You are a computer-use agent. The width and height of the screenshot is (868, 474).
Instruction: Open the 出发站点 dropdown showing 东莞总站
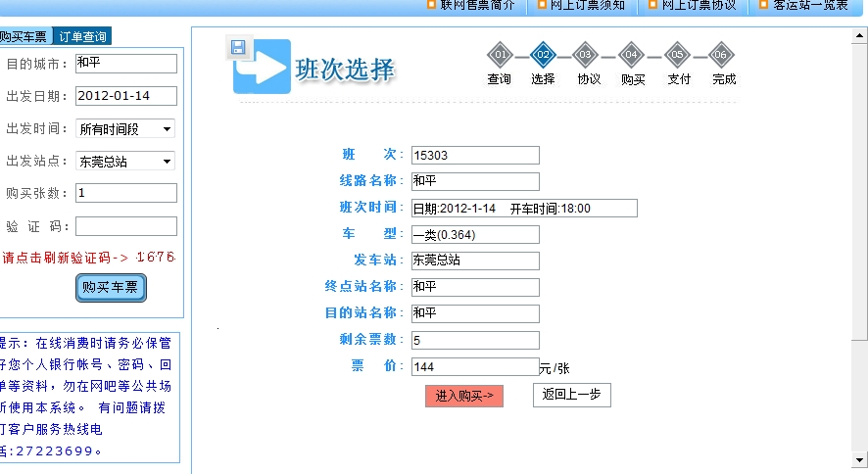click(x=125, y=161)
